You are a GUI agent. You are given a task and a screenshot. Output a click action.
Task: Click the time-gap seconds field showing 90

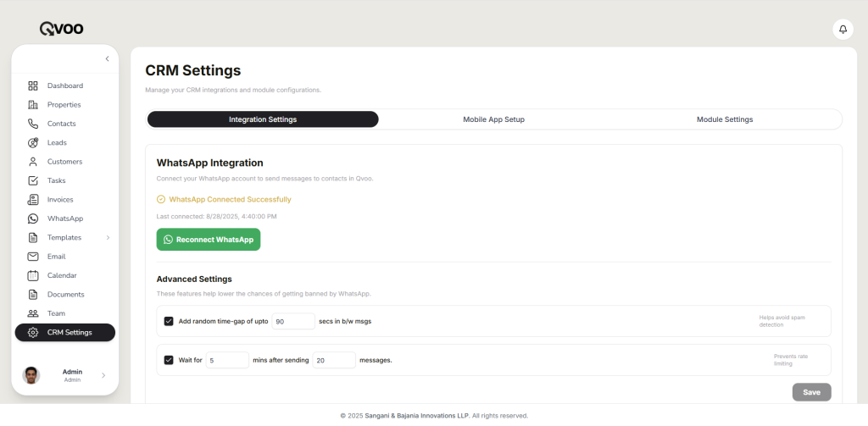(293, 322)
